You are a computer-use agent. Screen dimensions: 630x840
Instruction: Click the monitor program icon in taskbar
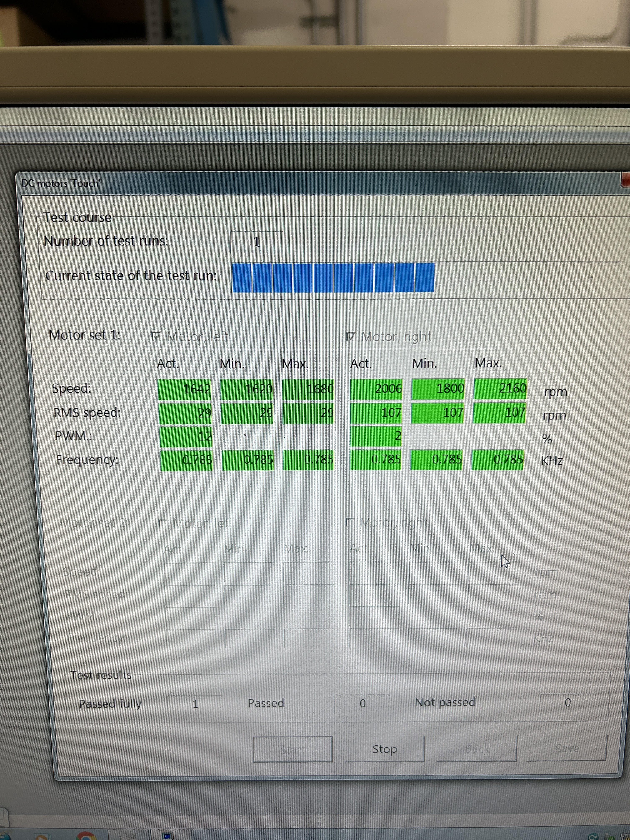[167, 836]
